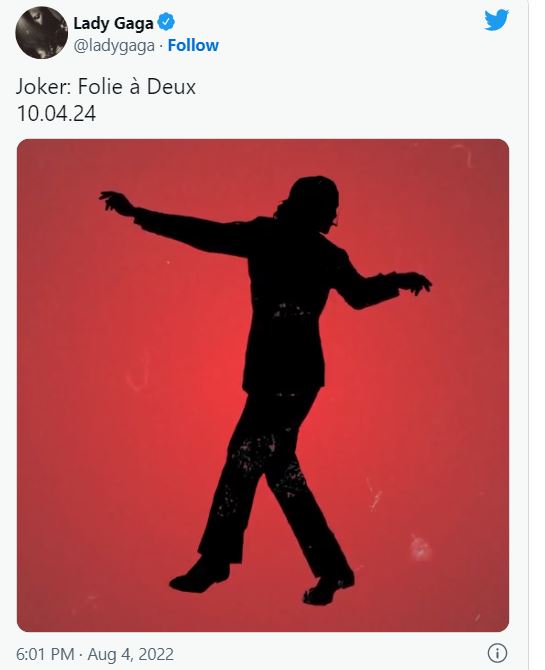Click the Twitter bird logo
This screenshot has height=670, width=545.
496,21
